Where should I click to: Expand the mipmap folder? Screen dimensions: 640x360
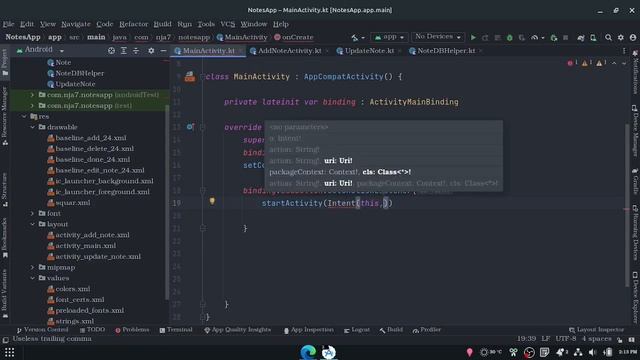point(32,267)
